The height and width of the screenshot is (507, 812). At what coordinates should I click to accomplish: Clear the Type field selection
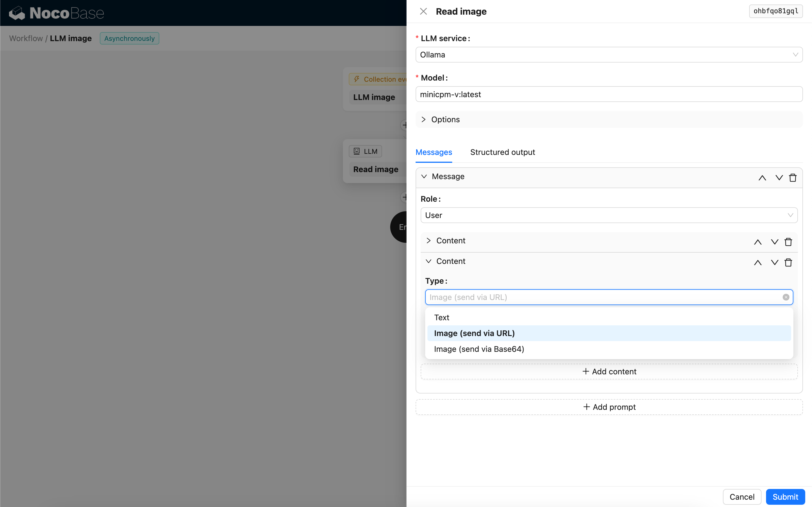[786, 297]
